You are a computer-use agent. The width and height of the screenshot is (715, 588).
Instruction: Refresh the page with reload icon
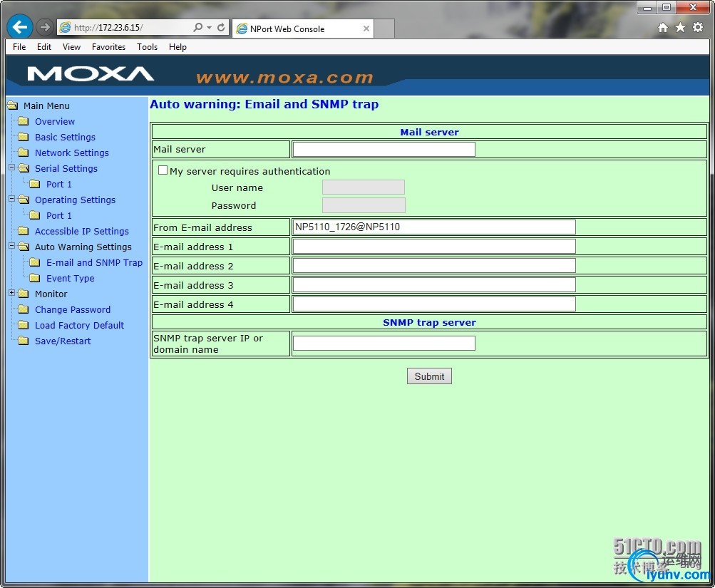pos(221,27)
